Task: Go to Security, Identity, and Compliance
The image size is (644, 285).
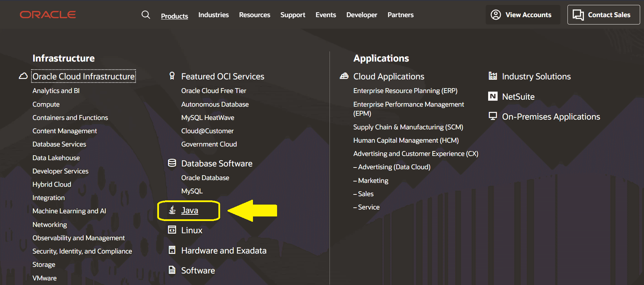Action: [82, 251]
